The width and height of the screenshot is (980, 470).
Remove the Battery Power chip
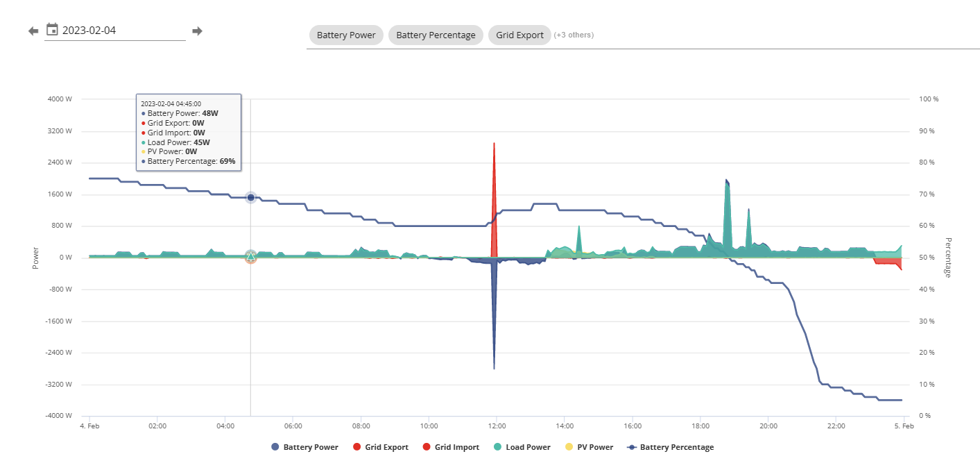(x=346, y=35)
